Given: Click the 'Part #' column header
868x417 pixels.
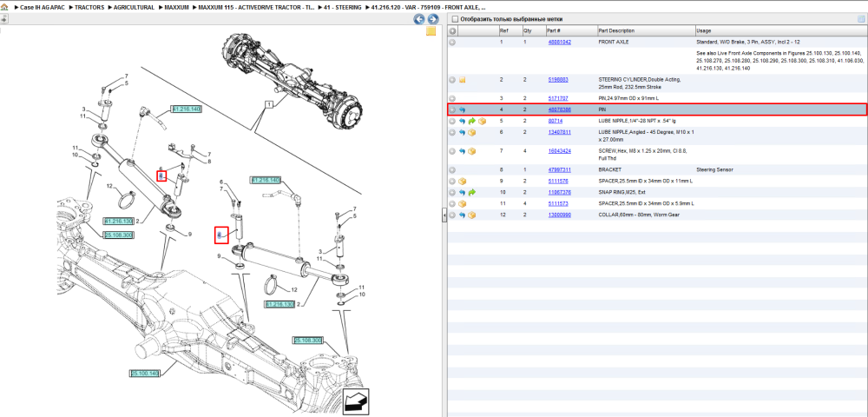Looking at the screenshot, I should coord(571,31).
